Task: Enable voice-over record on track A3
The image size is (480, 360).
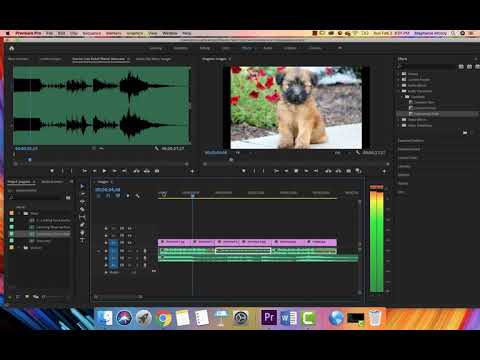Action: point(145,265)
